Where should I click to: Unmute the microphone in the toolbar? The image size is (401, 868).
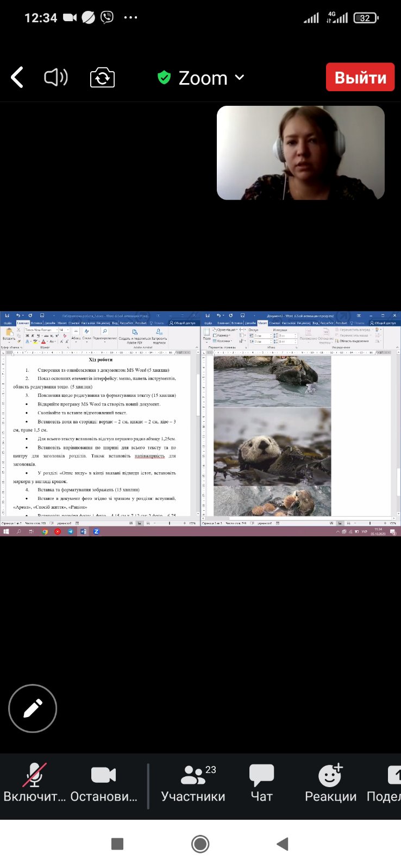34,782
